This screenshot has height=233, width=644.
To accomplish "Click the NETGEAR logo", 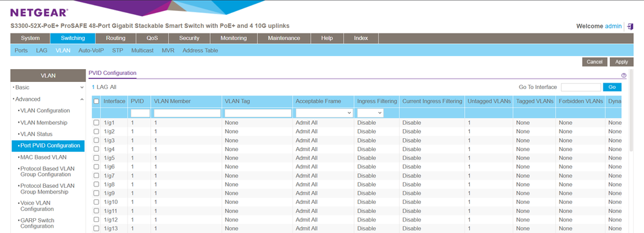I will point(39,12).
